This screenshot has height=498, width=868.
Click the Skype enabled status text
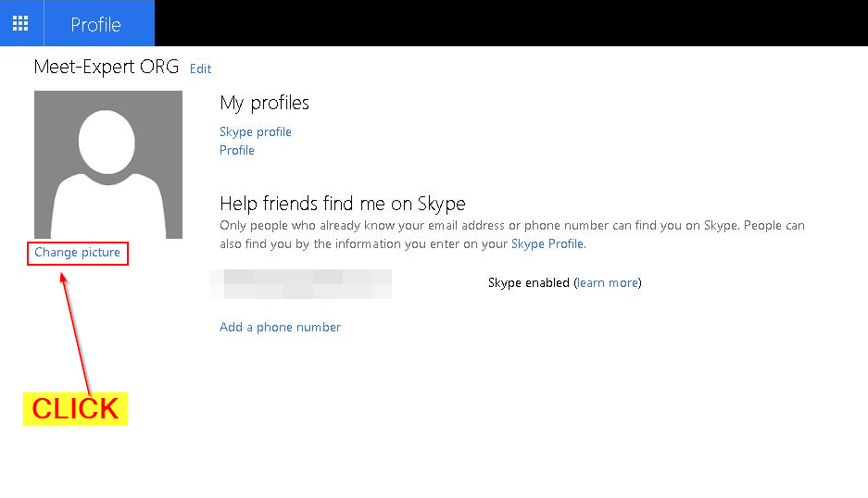click(529, 282)
